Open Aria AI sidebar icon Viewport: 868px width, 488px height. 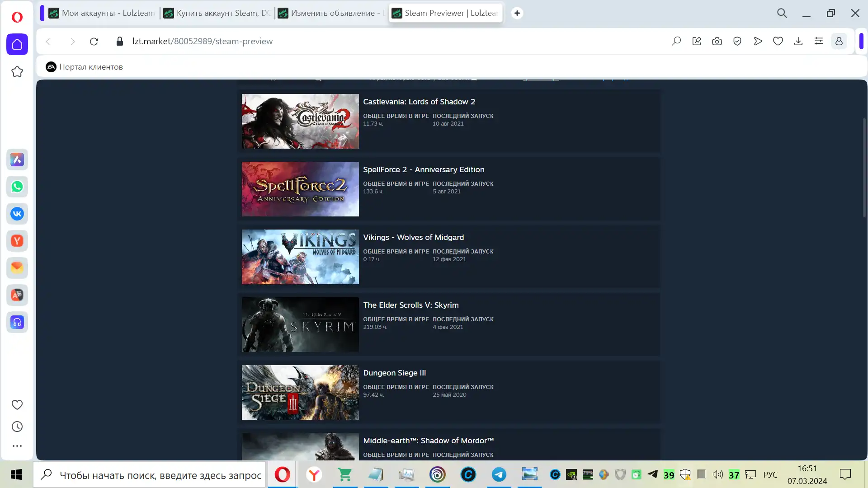[x=17, y=160]
